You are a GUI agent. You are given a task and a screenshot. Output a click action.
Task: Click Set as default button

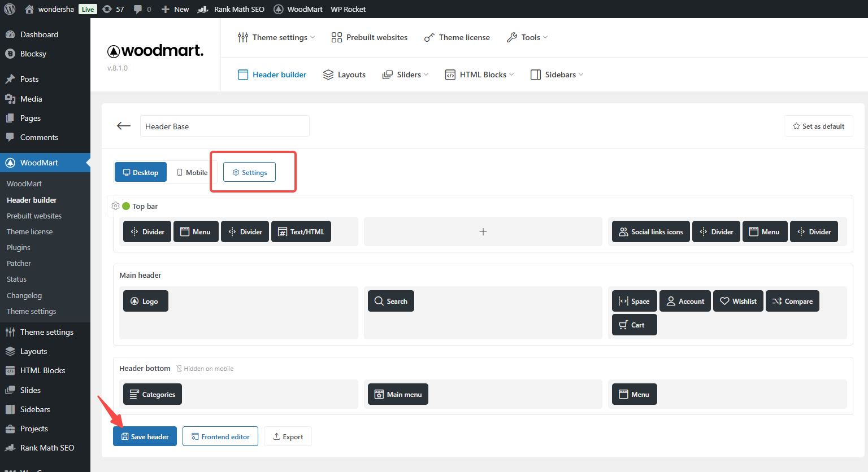(x=818, y=126)
